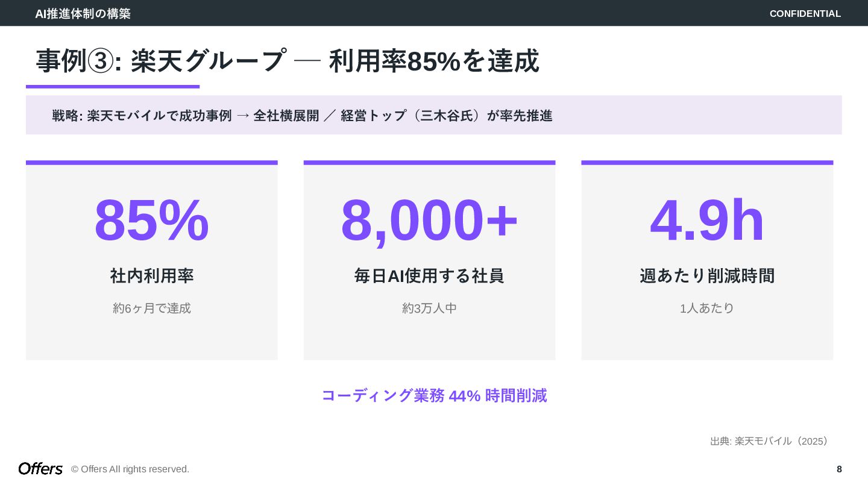Screen dimensions: 868x488
Task: Select the label '週あたり削減時間'
Action: pyautogui.click(x=707, y=276)
